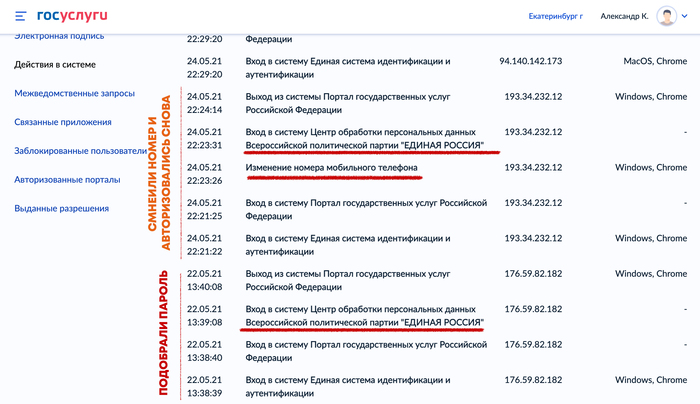Click Windows, Chrome in 13:38:39 row
700x404 pixels.
tap(651, 380)
